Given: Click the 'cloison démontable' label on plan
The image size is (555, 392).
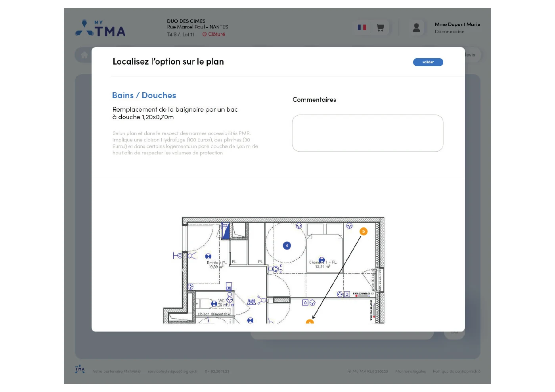Looking at the screenshot, I should coord(214,314).
